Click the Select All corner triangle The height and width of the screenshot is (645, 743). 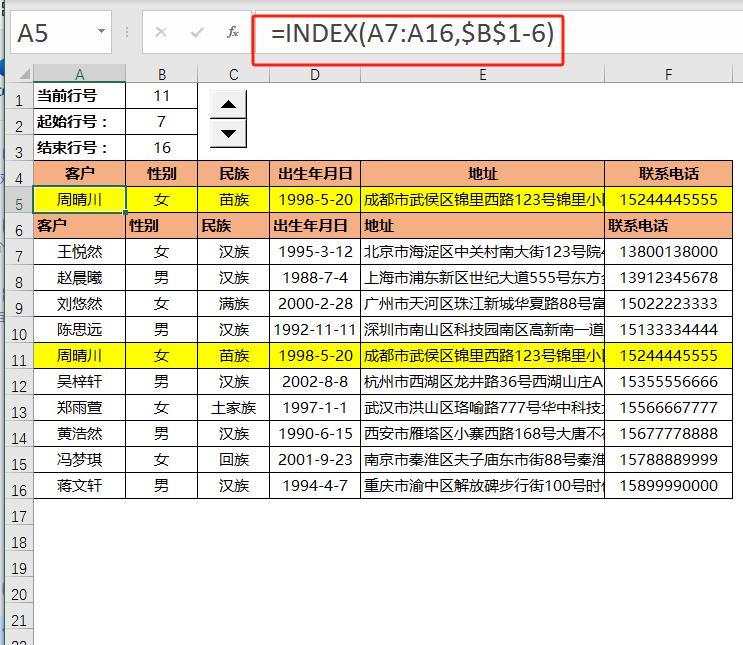point(24,73)
